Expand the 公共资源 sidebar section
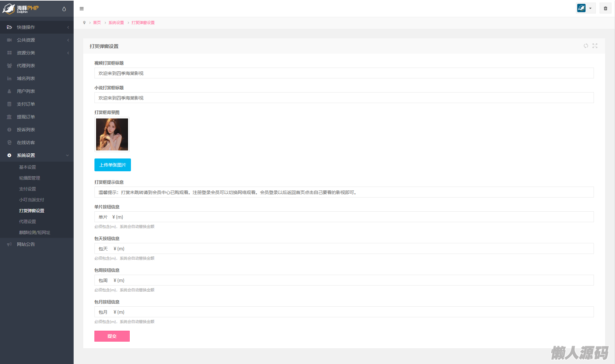This screenshot has height=364, width=615. click(x=37, y=40)
